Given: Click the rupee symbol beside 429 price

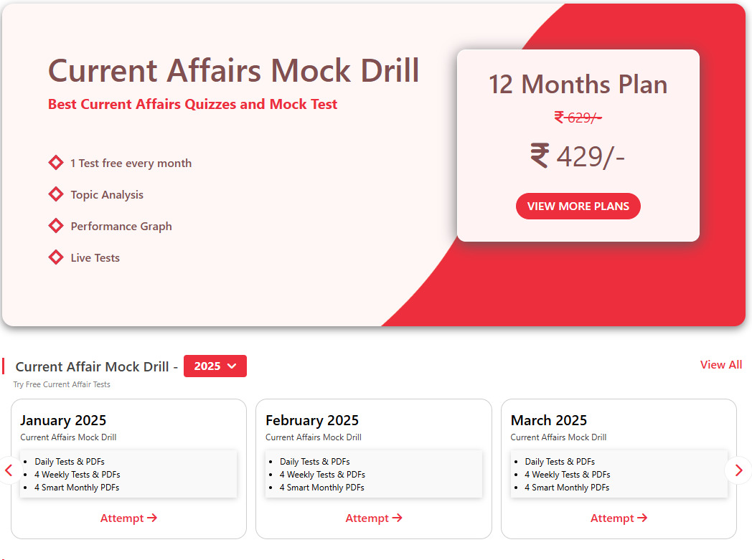Looking at the screenshot, I should coord(540,156).
